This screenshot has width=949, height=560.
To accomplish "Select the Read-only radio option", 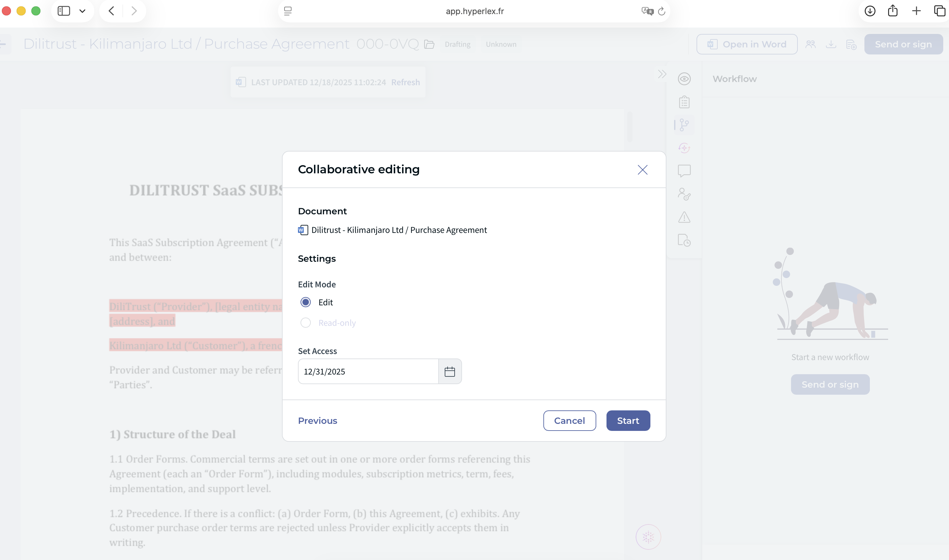I will 305,323.
